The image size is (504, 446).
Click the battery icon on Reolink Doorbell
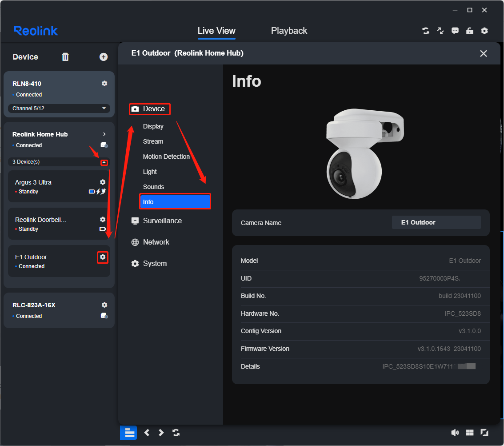(103, 229)
